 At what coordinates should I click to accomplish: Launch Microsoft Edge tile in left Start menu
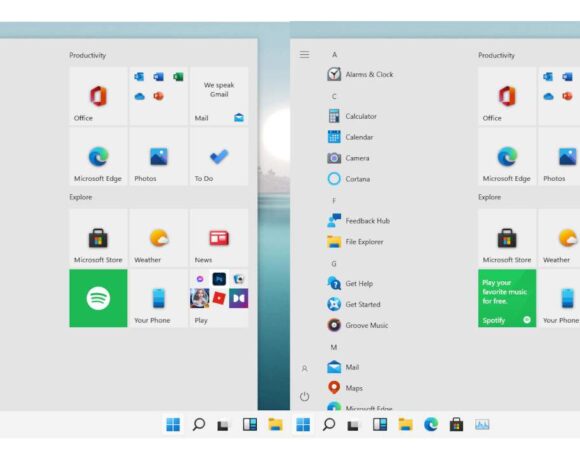tap(98, 157)
